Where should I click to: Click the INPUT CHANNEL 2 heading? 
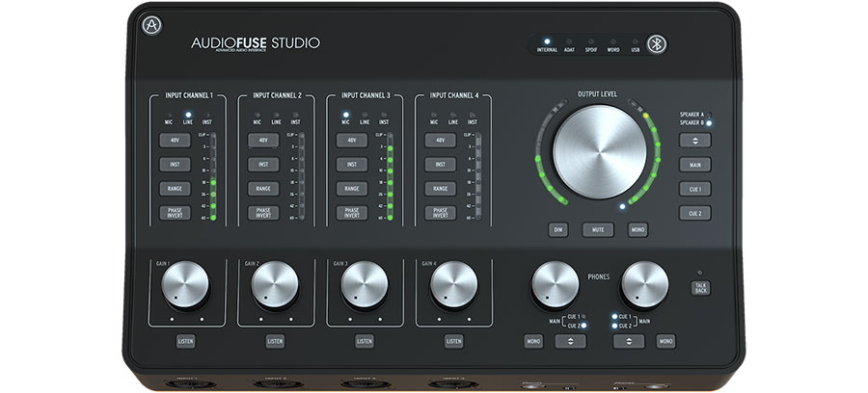(x=278, y=95)
